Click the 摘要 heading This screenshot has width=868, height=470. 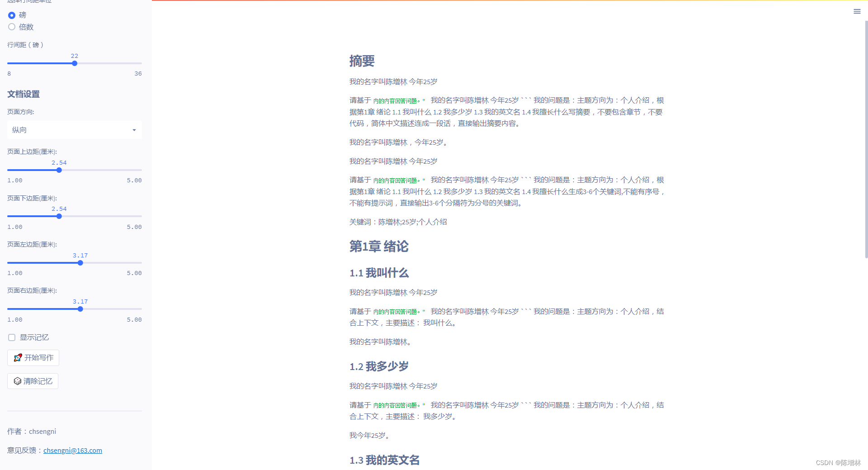click(x=362, y=61)
